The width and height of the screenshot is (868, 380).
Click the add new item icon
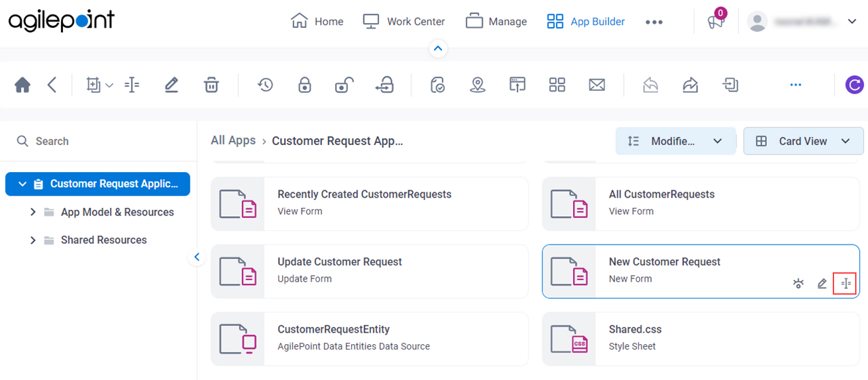(x=93, y=85)
